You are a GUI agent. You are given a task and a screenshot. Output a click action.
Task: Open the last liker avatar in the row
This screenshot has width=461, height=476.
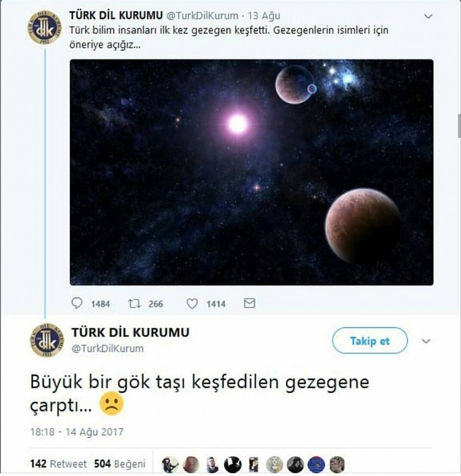pos(337,465)
